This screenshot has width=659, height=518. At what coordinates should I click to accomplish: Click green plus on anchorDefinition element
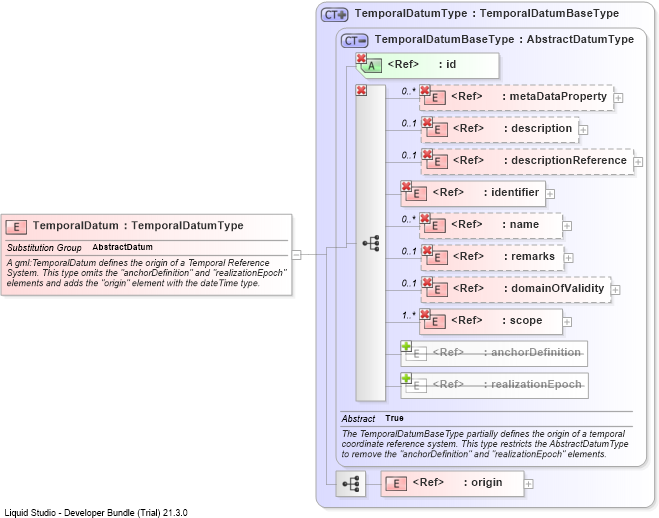406,346
